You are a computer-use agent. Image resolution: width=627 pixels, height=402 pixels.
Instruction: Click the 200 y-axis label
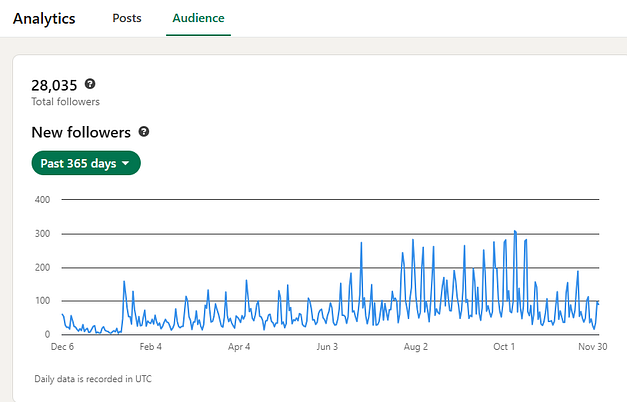coord(42,268)
